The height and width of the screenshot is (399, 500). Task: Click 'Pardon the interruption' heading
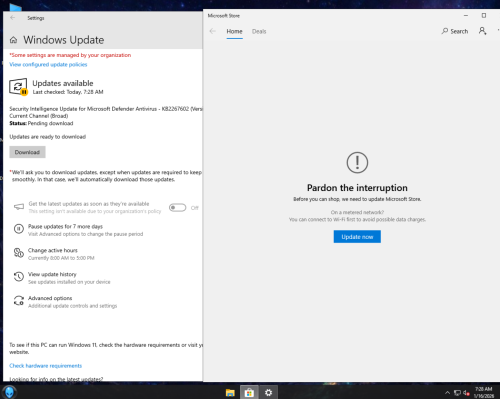[x=357, y=188]
